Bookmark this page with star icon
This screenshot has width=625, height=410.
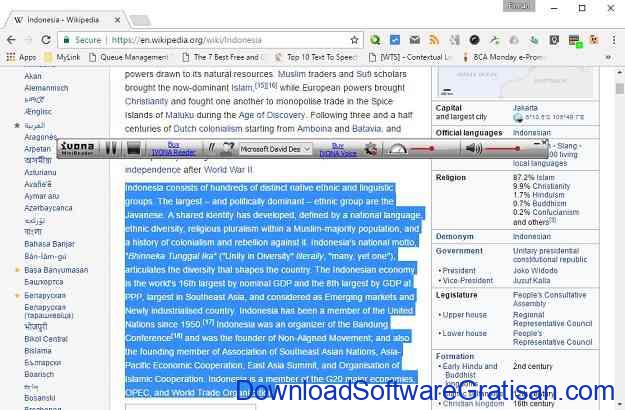[x=354, y=40]
